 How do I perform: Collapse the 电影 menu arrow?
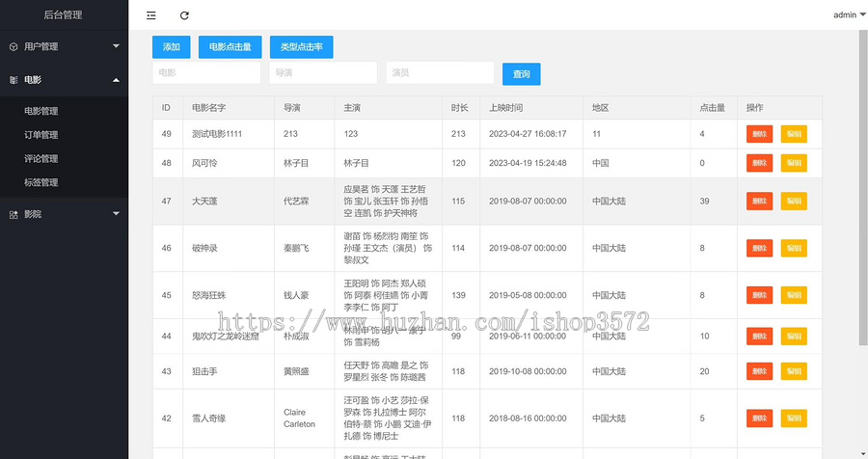coord(116,80)
